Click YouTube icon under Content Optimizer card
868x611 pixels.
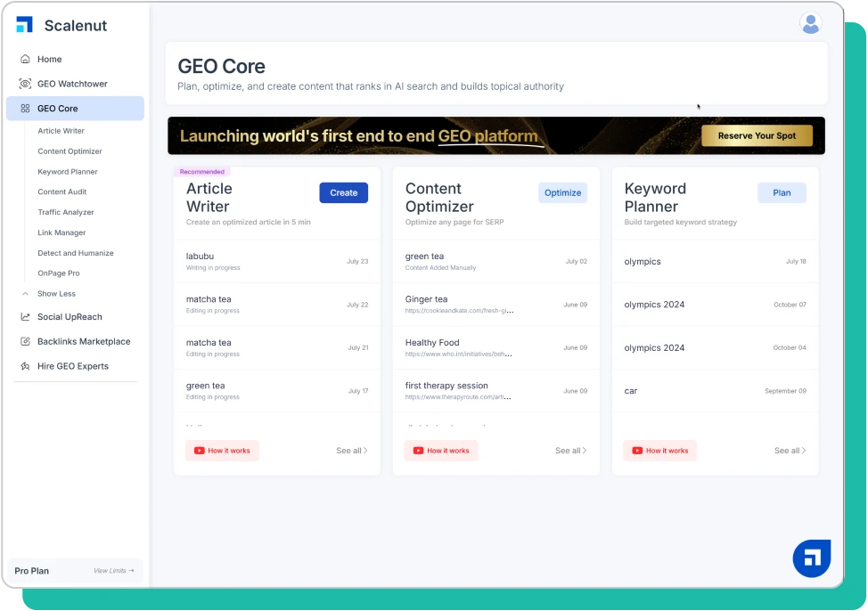tap(419, 451)
